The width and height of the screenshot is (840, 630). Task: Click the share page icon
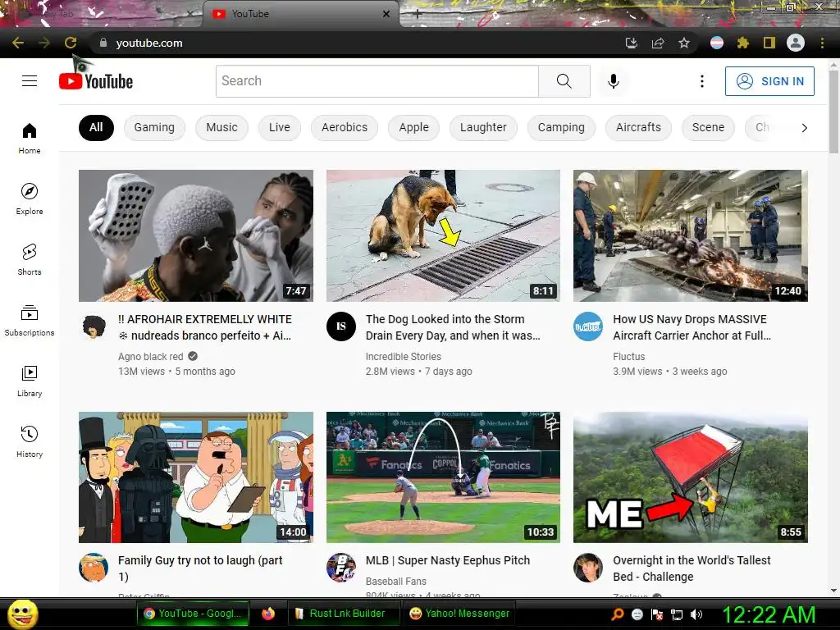coord(658,43)
